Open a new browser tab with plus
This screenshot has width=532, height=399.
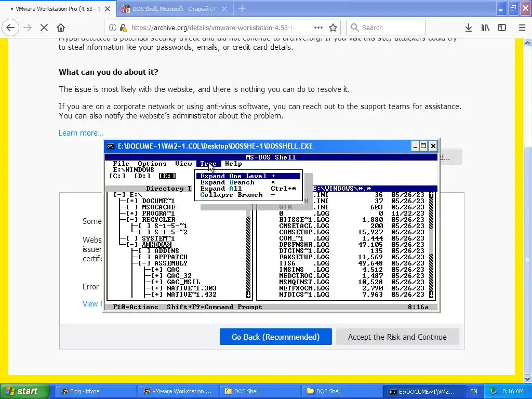pyautogui.click(x=242, y=9)
